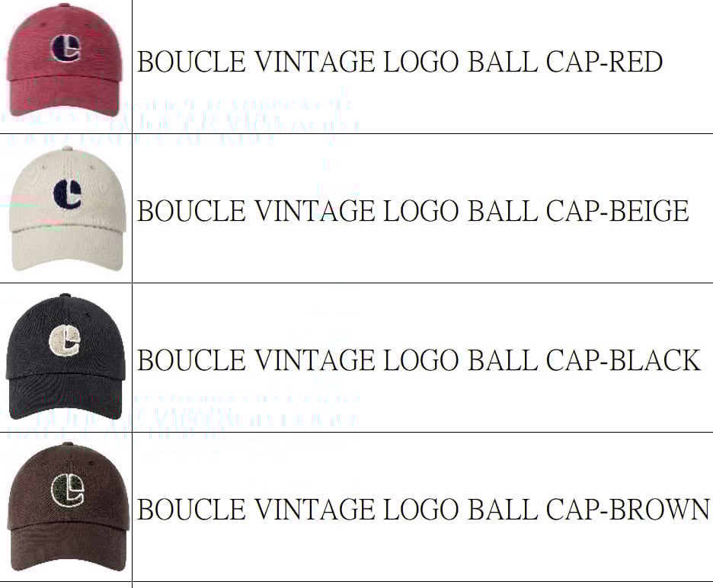Click the brim of the beige cap
Screen dimensions: 713x588
coord(67,248)
